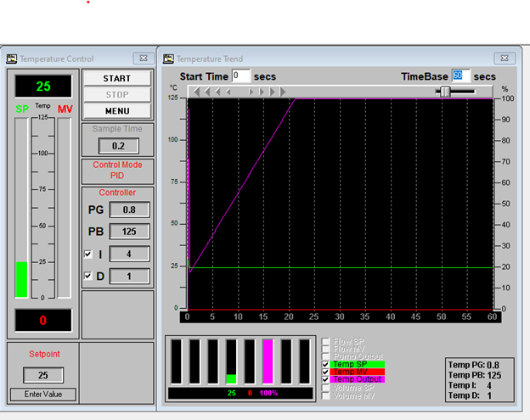
Task: Click the Temp D: 1 summary text
Action: tap(470, 395)
